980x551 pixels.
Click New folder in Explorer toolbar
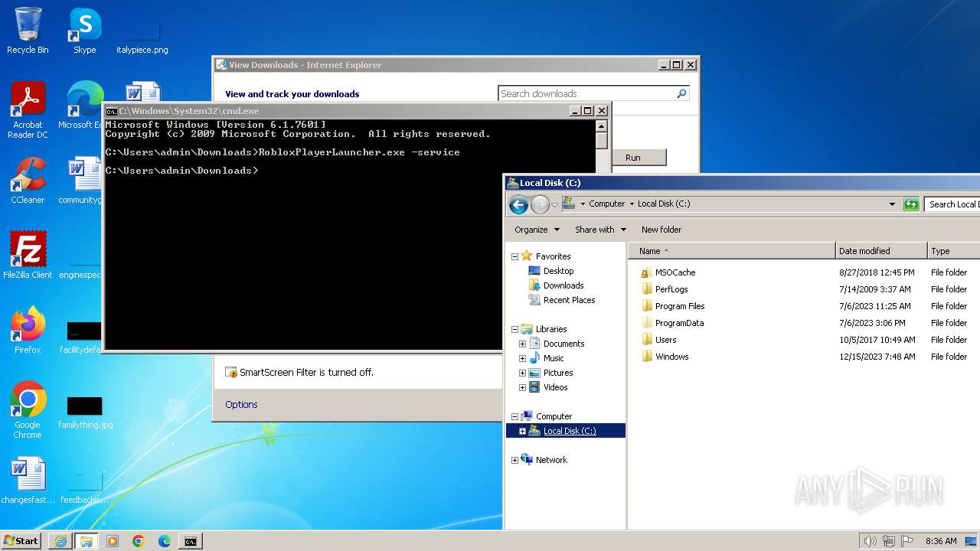coord(661,230)
